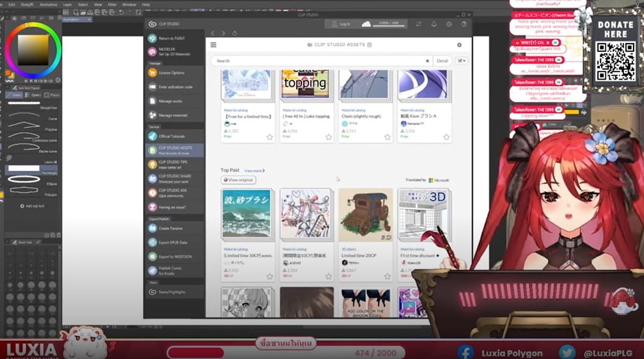Click the Return to PAINT sidebar icon
This screenshot has width=644, height=359.
152,38
